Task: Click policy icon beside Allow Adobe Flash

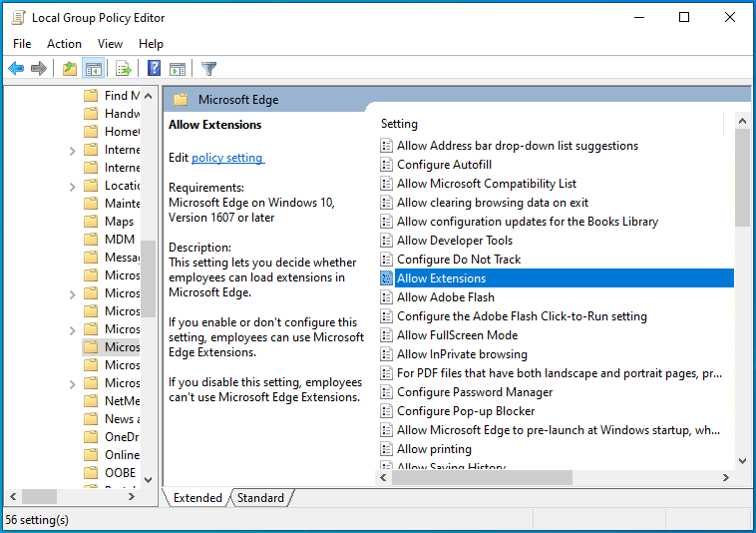Action: [x=387, y=297]
